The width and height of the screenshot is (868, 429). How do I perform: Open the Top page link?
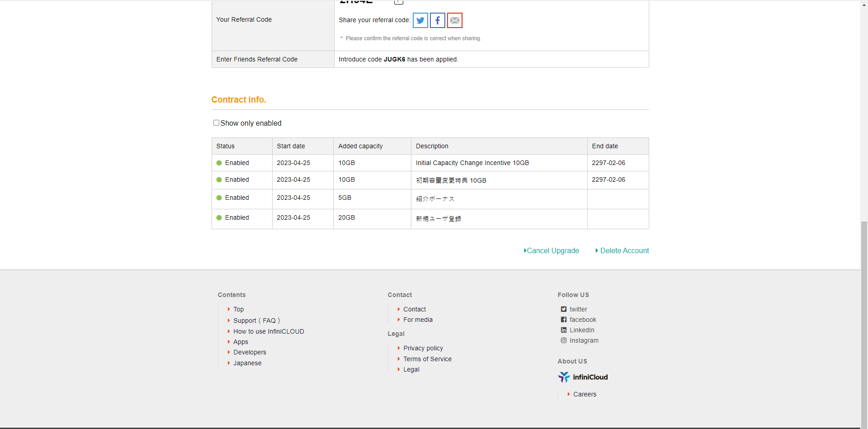pyautogui.click(x=238, y=309)
